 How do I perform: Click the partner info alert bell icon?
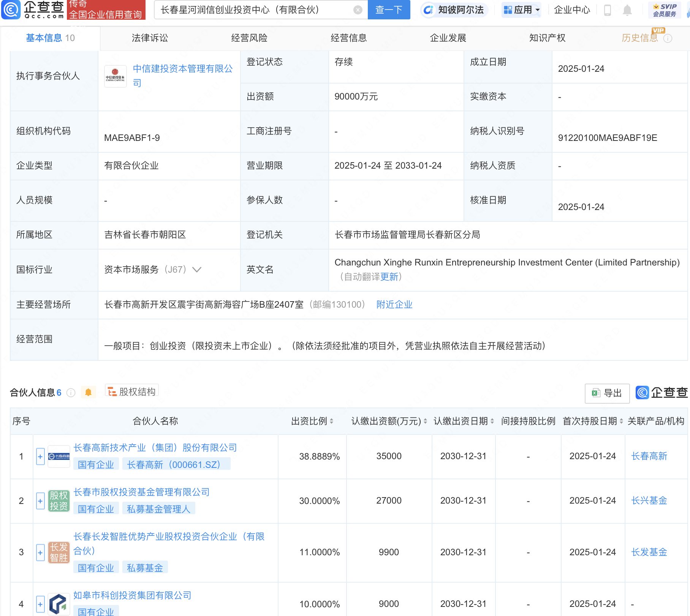[x=88, y=392]
